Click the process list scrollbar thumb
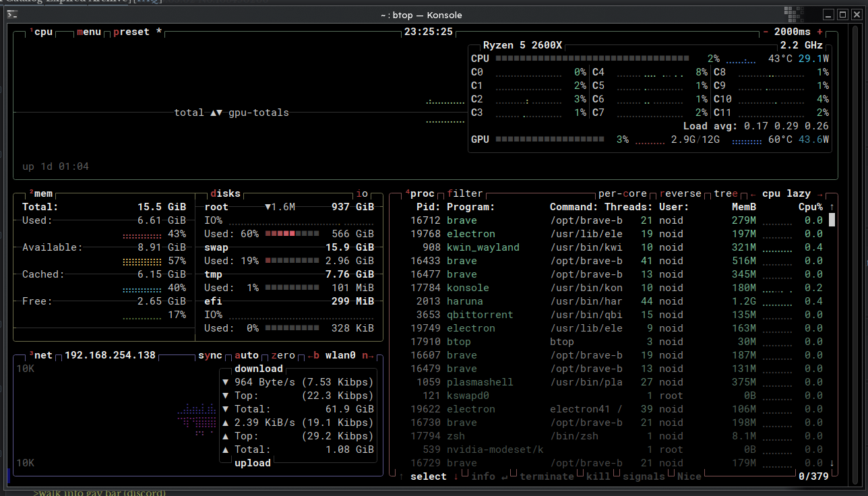The height and width of the screenshot is (496, 868). [x=832, y=220]
